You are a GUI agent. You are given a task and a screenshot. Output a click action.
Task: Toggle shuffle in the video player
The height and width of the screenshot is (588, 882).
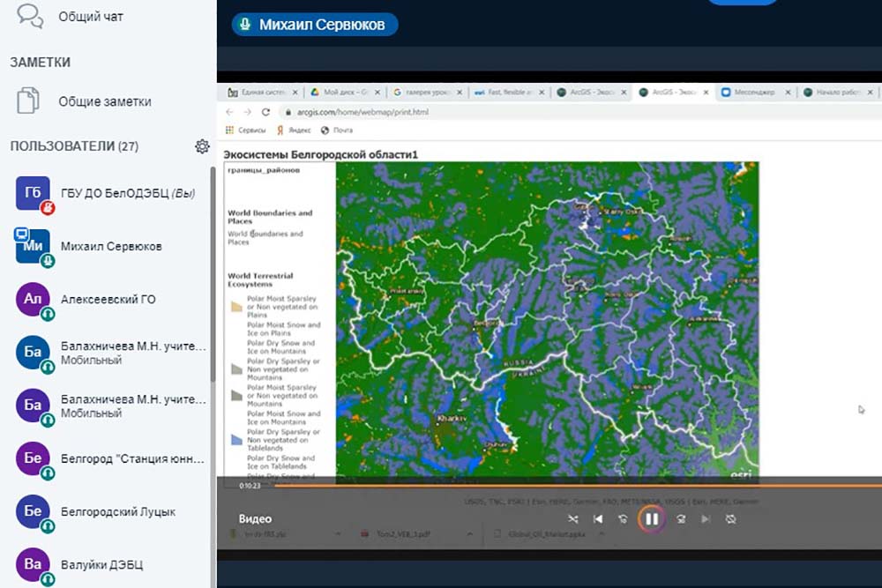(x=572, y=519)
